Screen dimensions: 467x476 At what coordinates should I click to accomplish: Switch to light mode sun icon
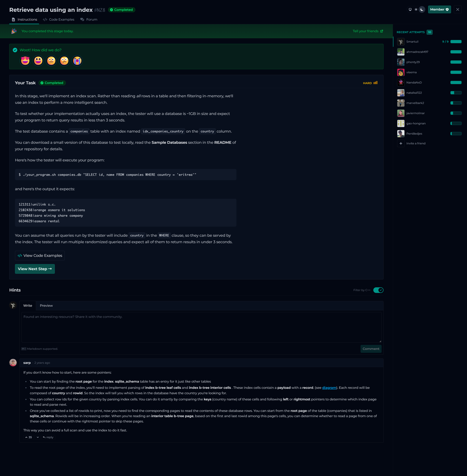click(416, 10)
